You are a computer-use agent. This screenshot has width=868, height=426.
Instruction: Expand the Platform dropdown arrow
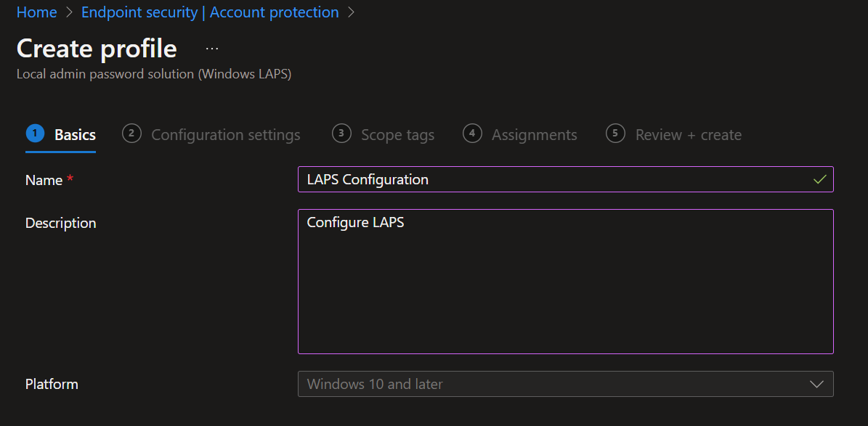tap(816, 384)
